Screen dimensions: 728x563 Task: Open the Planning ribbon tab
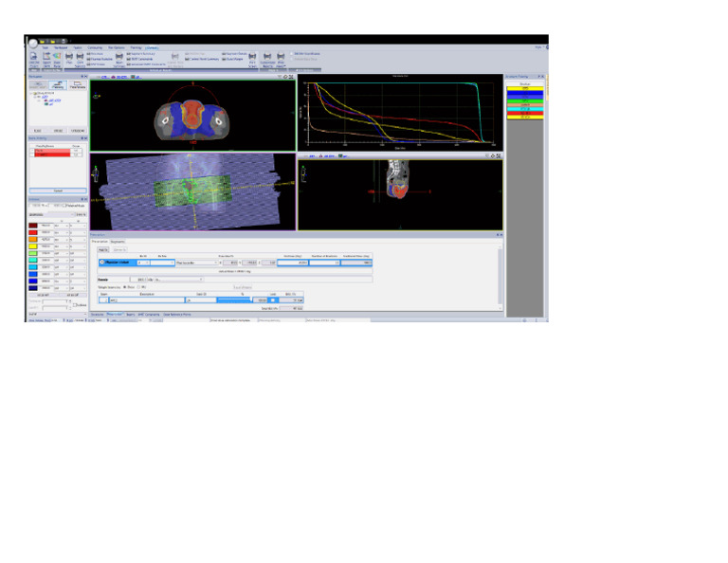(x=136, y=47)
